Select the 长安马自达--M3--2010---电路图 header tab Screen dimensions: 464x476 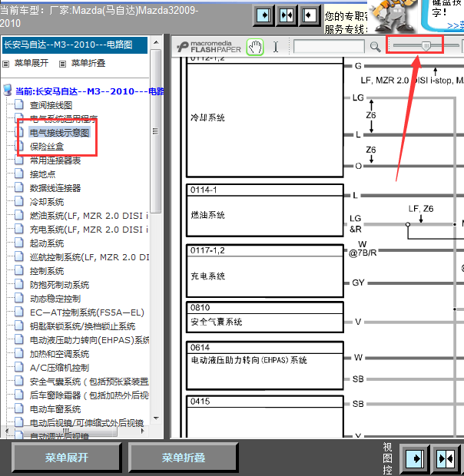(x=75, y=45)
